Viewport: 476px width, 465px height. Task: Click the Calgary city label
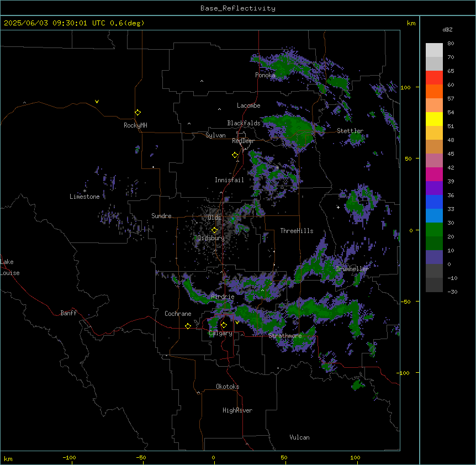[220, 333]
